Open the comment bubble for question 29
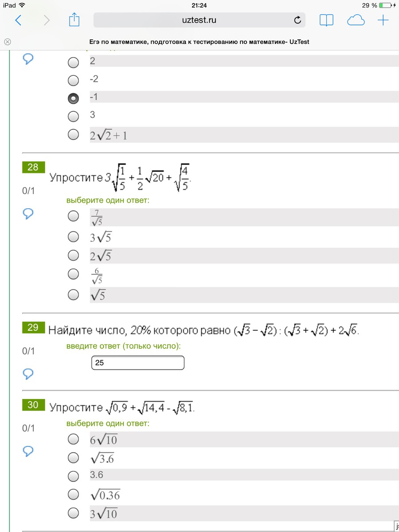Screen dimensions: 399x532 point(28,374)
